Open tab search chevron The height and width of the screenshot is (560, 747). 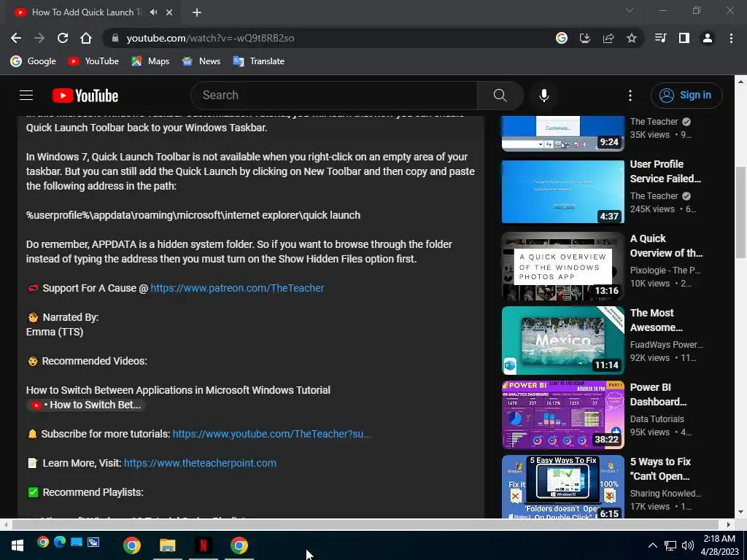pos(630,10)
